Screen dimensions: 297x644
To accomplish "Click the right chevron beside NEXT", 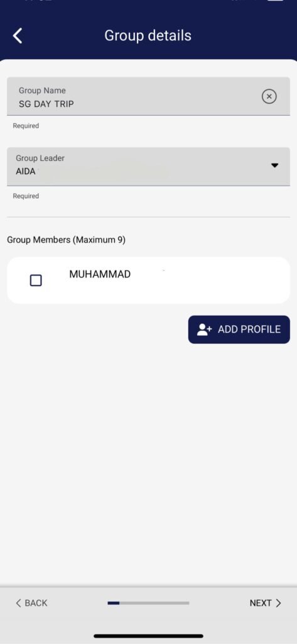I will [279, 603].
